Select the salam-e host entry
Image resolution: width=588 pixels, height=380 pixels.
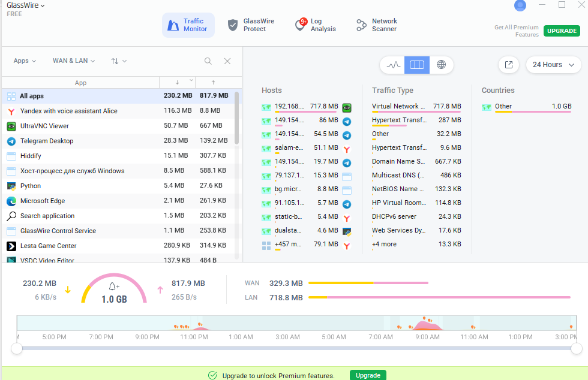(299, 149)
